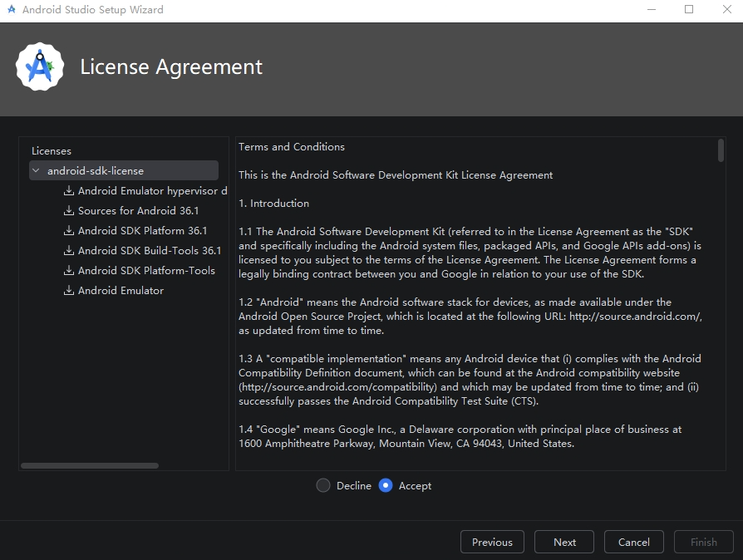Image resolution: width=743 pixels, height=560 pixels.
Task: Click download icon beside Sources for Android 36.1
Action: pos(69,210)
